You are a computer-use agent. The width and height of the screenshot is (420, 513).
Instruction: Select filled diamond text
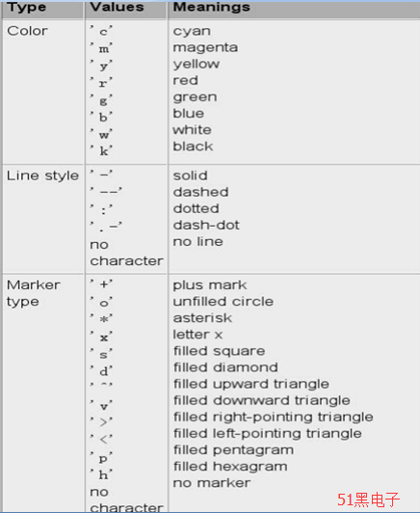point(225,367)
